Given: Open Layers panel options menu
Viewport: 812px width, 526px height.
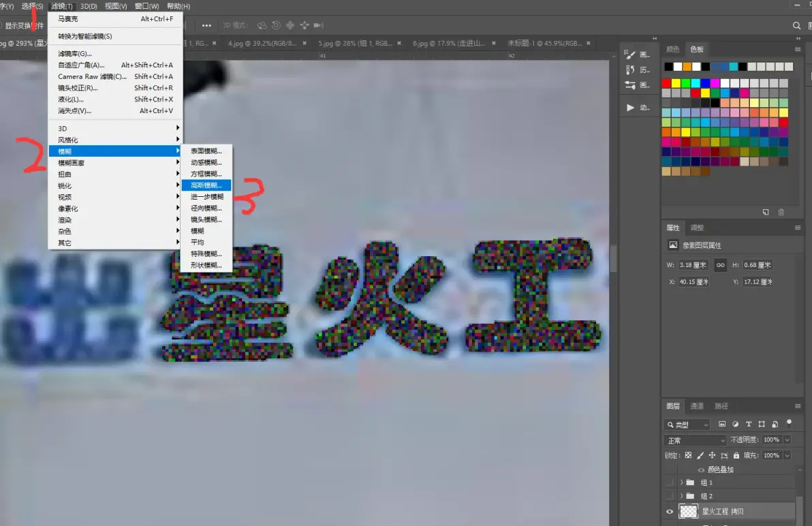Looking at the screenshot, I should point(798,406).
